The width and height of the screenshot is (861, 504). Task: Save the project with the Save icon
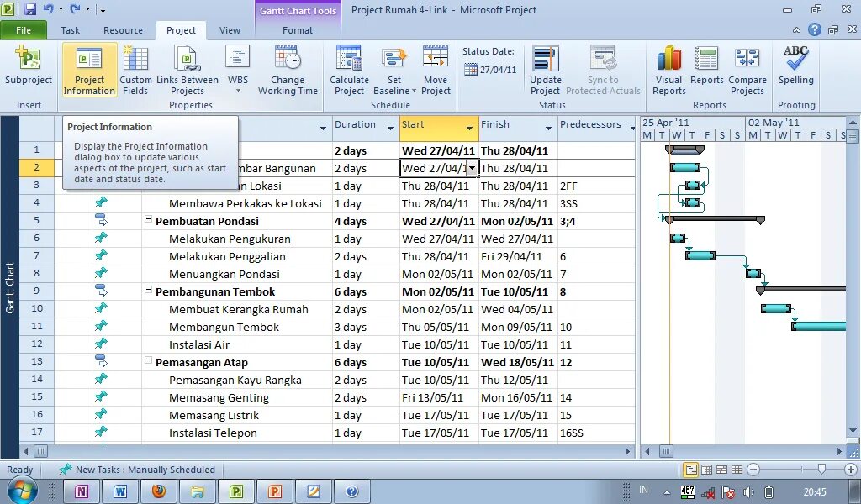(x=30, y=9)
